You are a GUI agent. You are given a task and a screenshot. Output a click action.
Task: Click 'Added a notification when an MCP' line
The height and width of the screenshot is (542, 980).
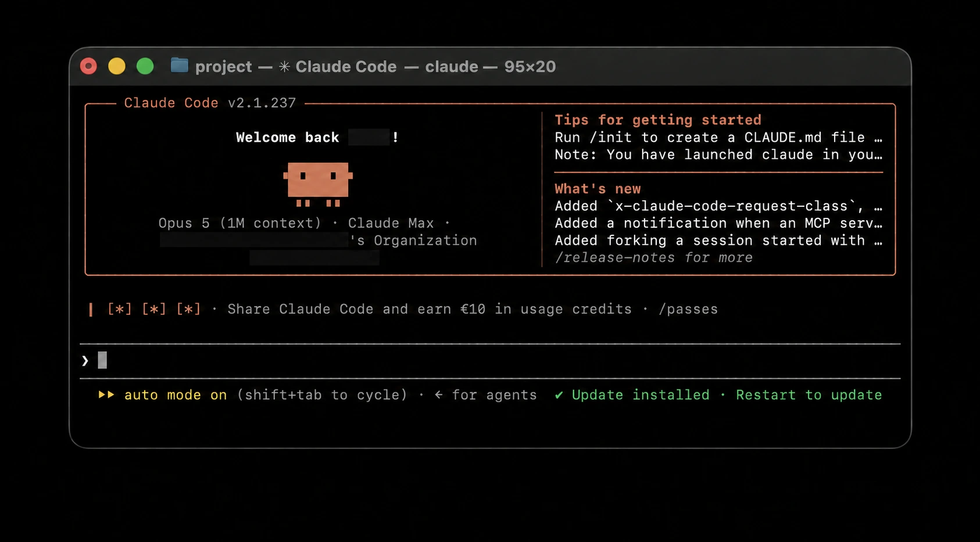coord(718,223)
